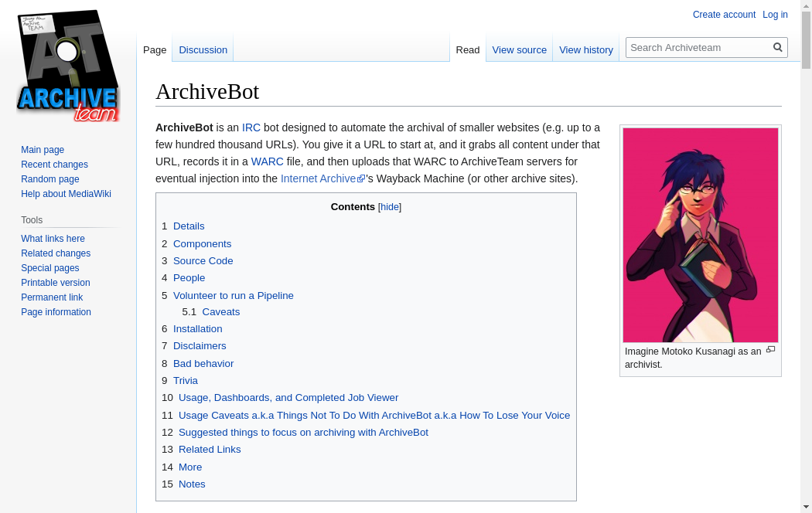Open Recent changes in the sidebar
Image resolution: width=812 pixels, height=513 pixels.
coord(54,165)
